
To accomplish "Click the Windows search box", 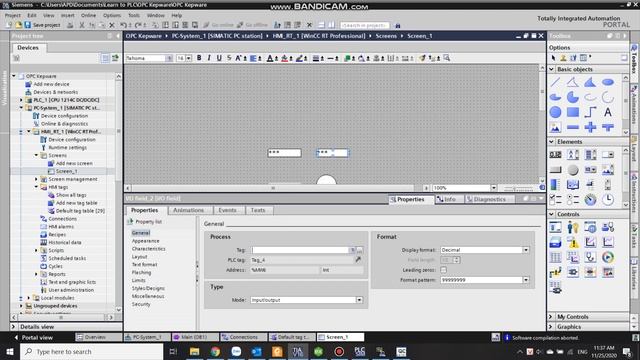I will click(91, 351).
